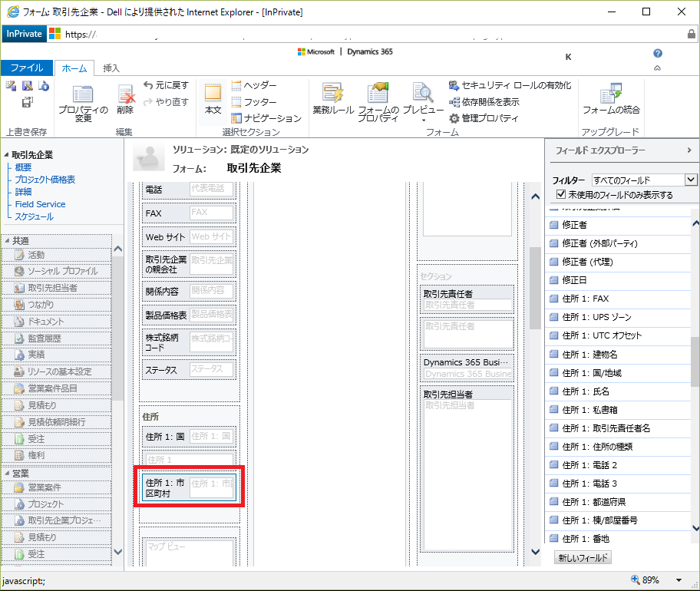This screenshot has height=591, width=700.
Task: Select ナビゲーション section
Action: point(266,118)
